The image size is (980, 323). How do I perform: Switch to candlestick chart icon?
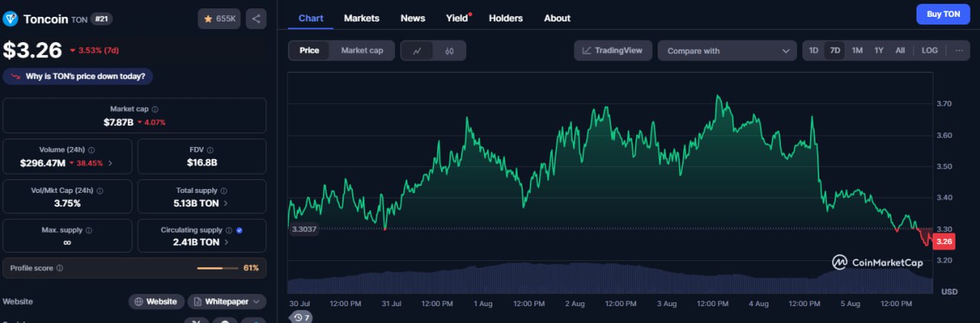[x=449, y=51]
